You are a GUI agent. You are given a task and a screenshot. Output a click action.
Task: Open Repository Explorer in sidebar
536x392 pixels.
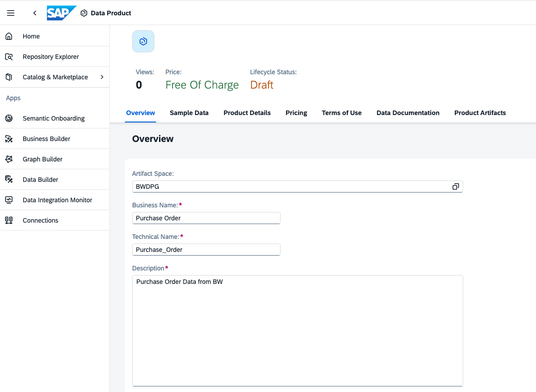pyautogui.click(x=51, y=57)
